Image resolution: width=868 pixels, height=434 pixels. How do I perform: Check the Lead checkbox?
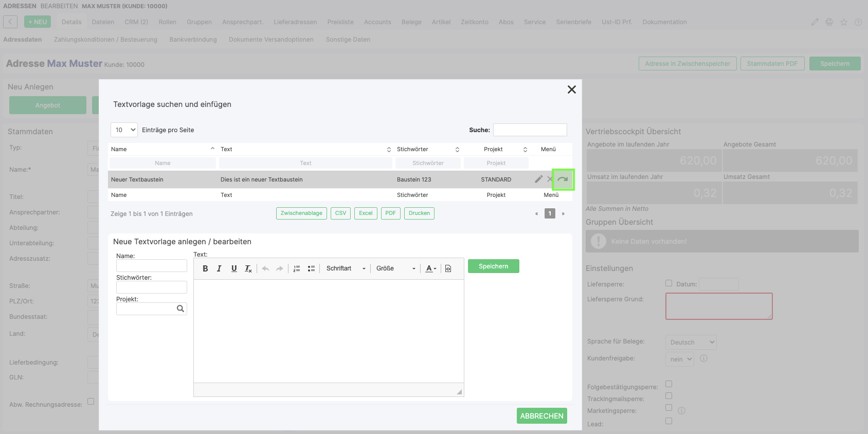[x=668, y=421]
